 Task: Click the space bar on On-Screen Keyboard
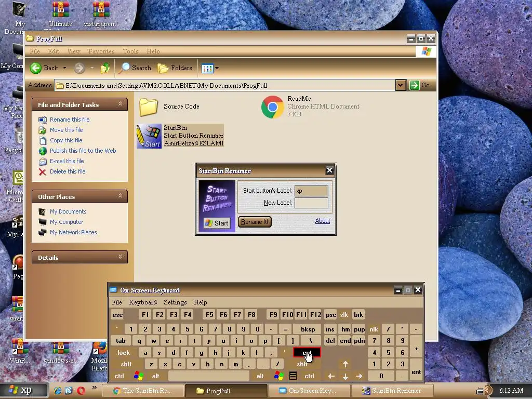pos(208,376)
